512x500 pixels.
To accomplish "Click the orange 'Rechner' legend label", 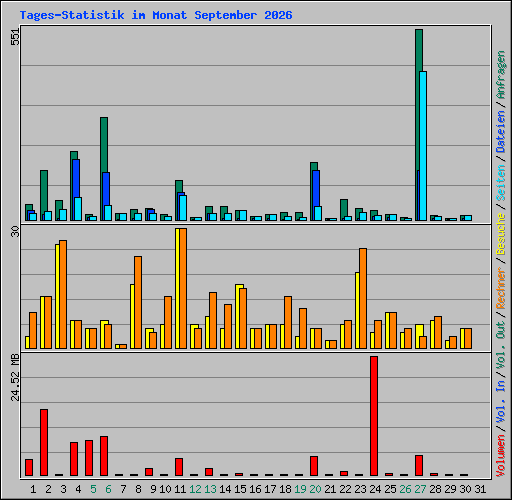I will pos(501,288).
